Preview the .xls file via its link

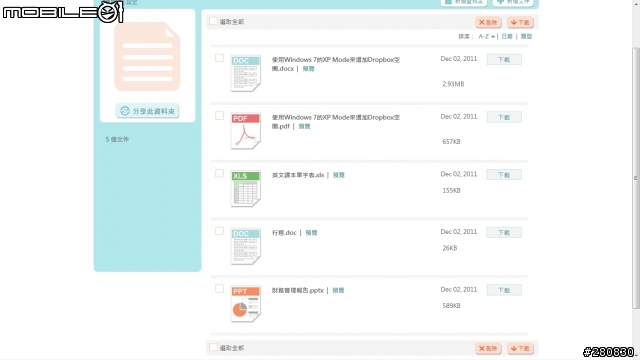click(x=339, y=175)
